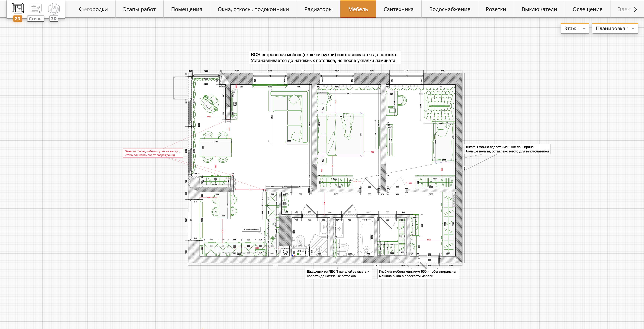Select the single bed in the right bedroom

[443, 142]
